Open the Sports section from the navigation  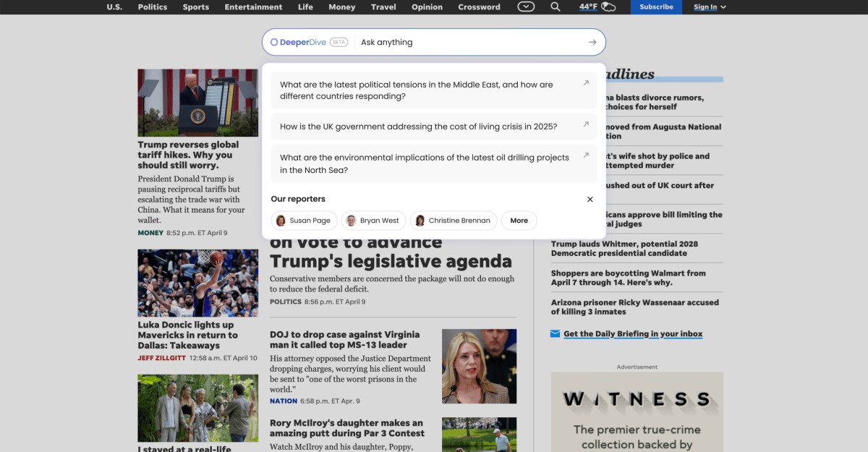195,7
